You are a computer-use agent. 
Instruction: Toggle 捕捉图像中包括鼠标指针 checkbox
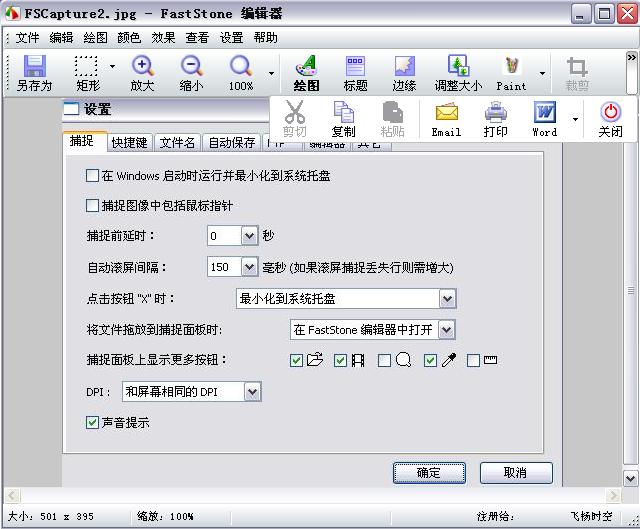[92, 205]
